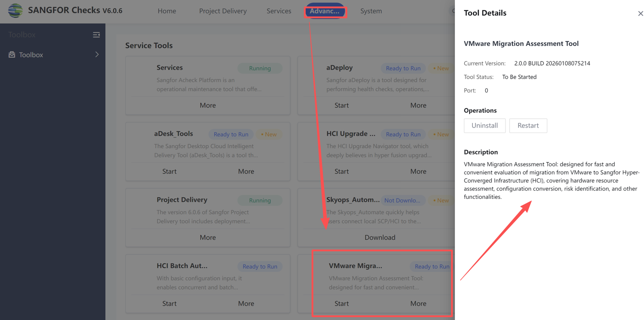
Task: Click the SANGFOR globe logo
Action: (x=15, y=11)
